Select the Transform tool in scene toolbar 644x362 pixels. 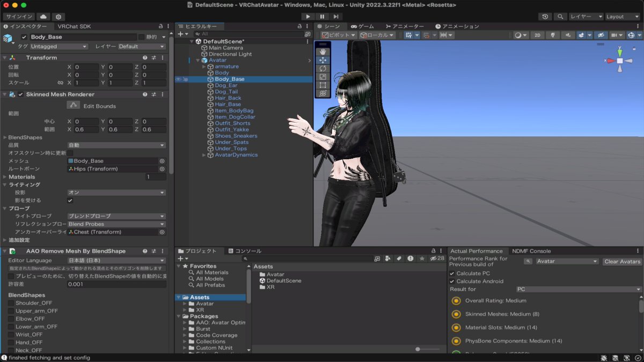323,93
